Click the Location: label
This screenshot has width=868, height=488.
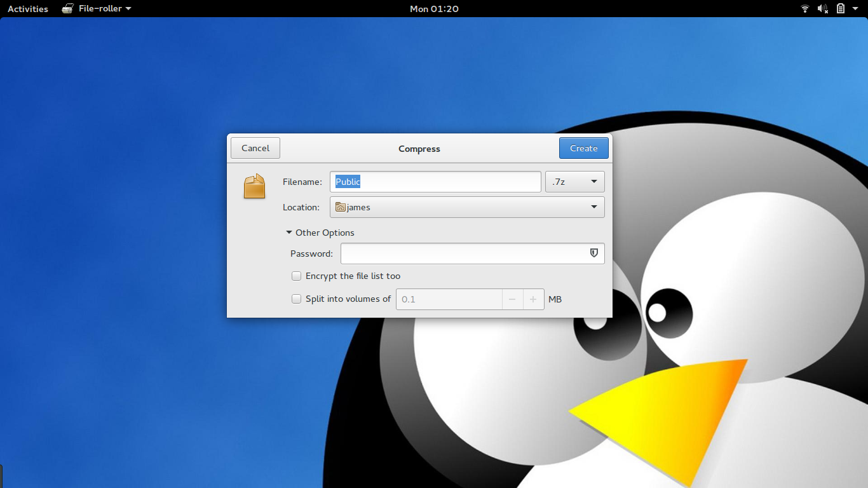(301, 207)
